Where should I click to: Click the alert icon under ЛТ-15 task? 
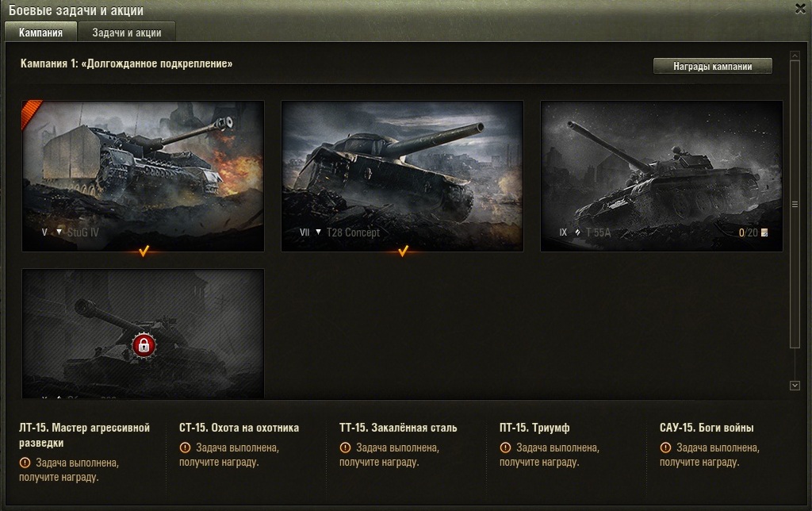25,462
